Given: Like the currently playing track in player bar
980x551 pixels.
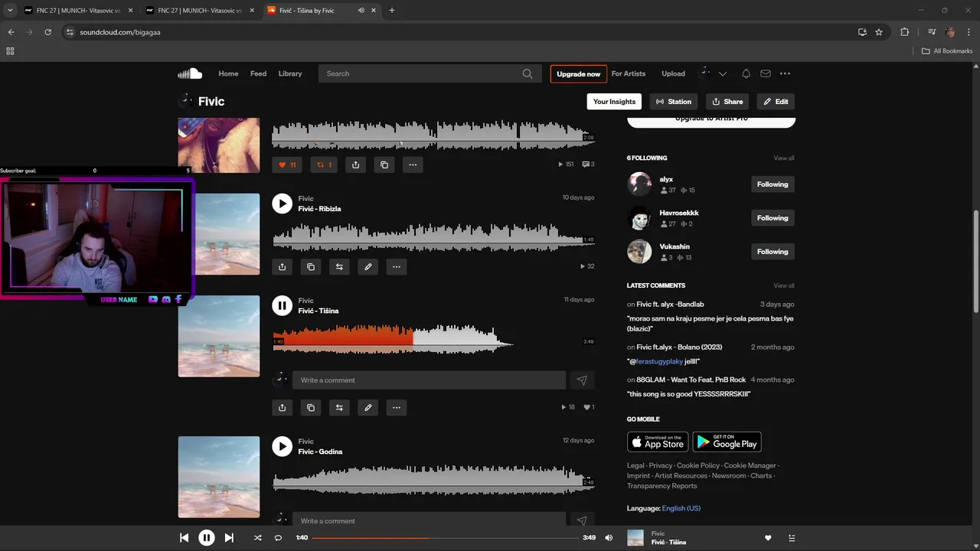Looking at the screenshot, I should click(x=768, y=538).
